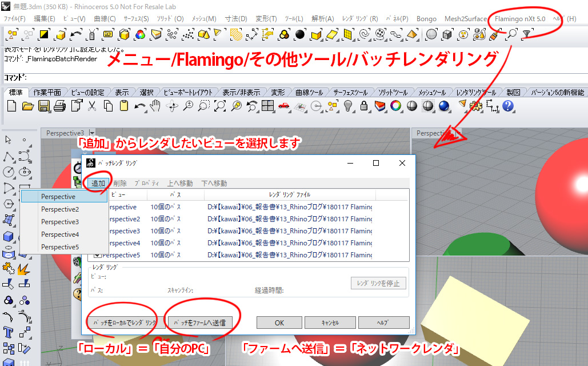The width and height of the screenshot is (588, 366).
Task: Select the Cut scissors icon
Action: [x=92, y=106]
